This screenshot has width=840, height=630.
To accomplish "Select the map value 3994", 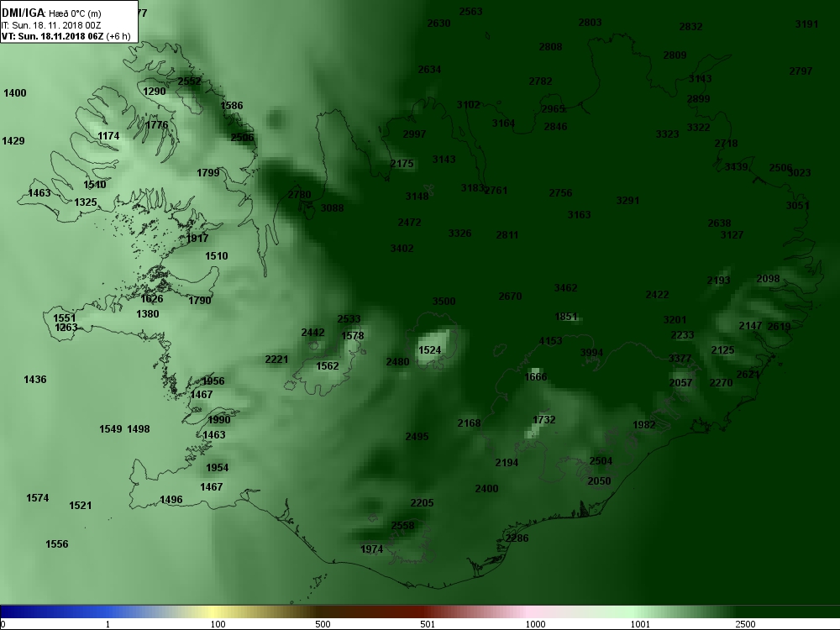I will [x=591, y=353].
